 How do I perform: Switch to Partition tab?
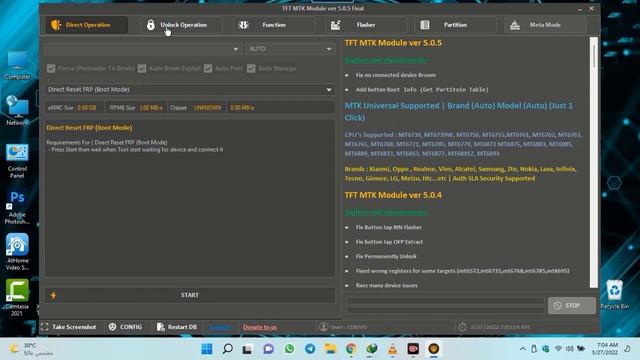pos(455,25)
